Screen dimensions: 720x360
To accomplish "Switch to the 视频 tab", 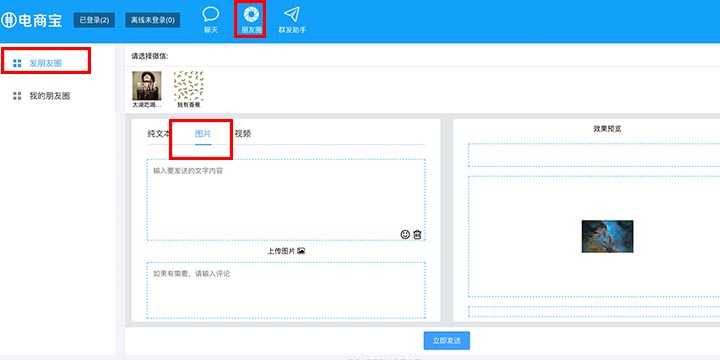I will [x=243, y=134].
